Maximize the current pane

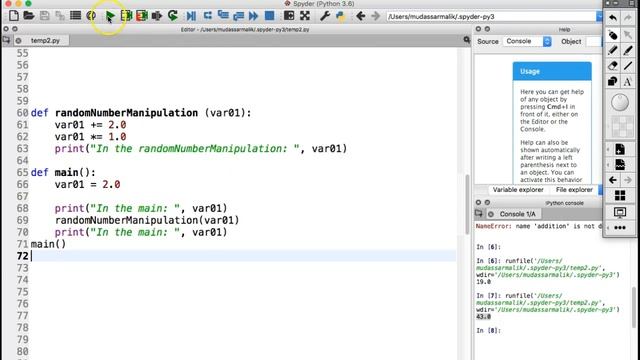coord(289,16)
